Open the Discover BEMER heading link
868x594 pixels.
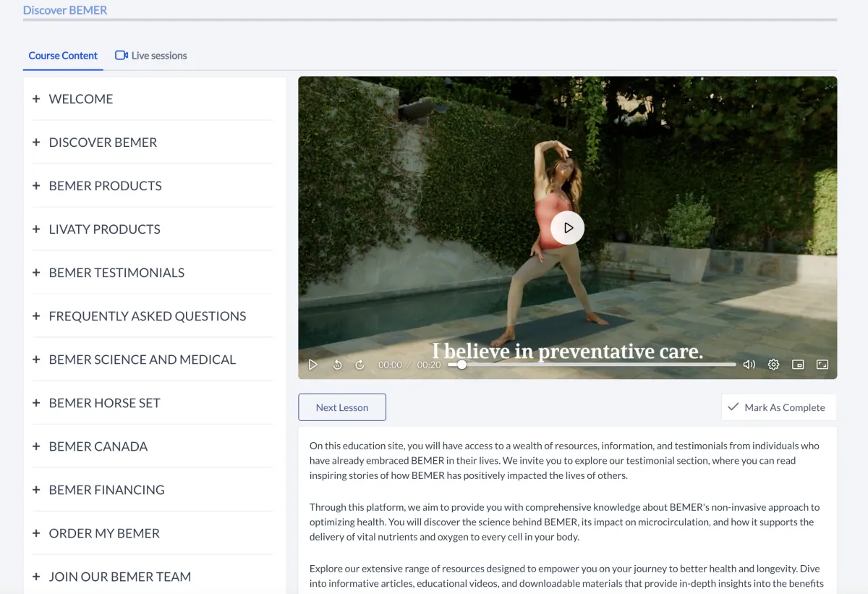click(x=65, y=10)
